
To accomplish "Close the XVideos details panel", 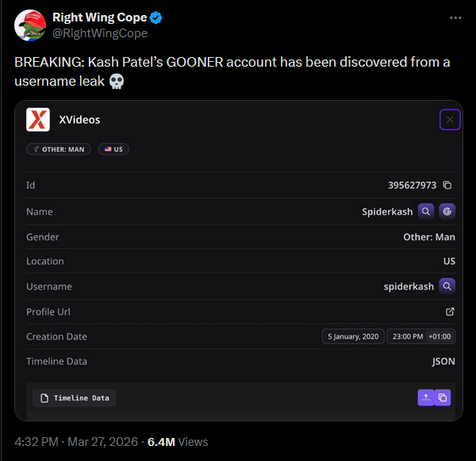I will (450, 120).
